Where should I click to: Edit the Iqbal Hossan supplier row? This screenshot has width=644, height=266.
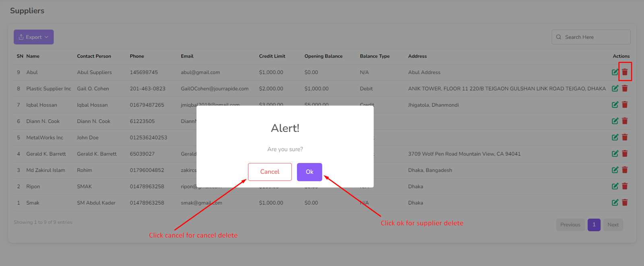coord(615,105)
